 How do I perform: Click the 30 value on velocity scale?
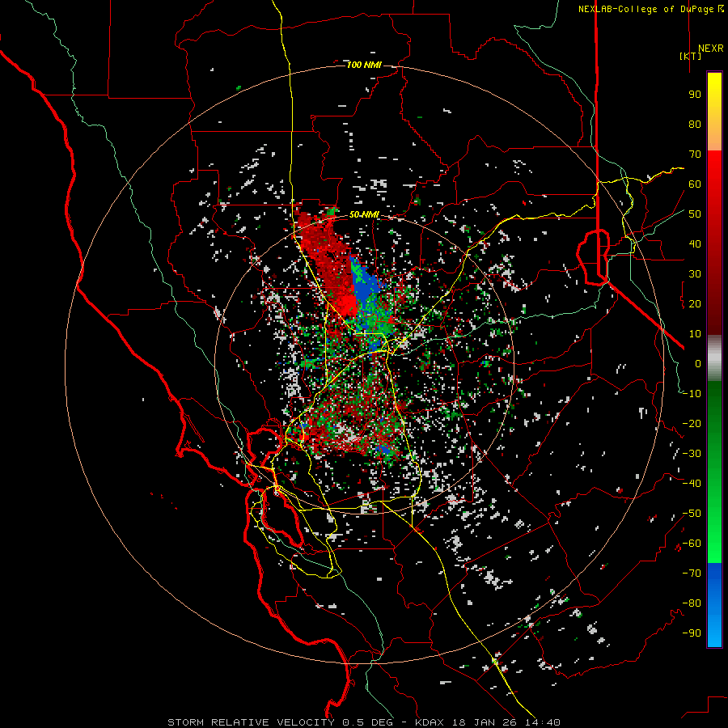coord(695,274)
